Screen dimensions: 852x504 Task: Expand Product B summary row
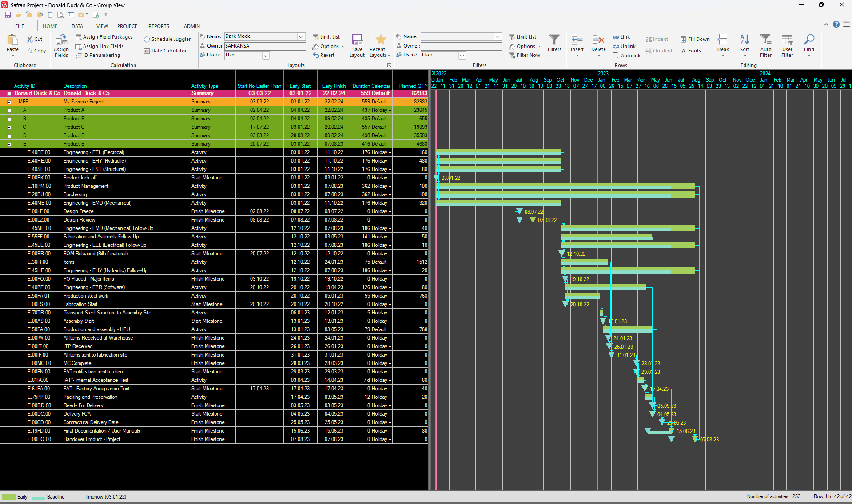pyautogui.click(x=9, y=119)
